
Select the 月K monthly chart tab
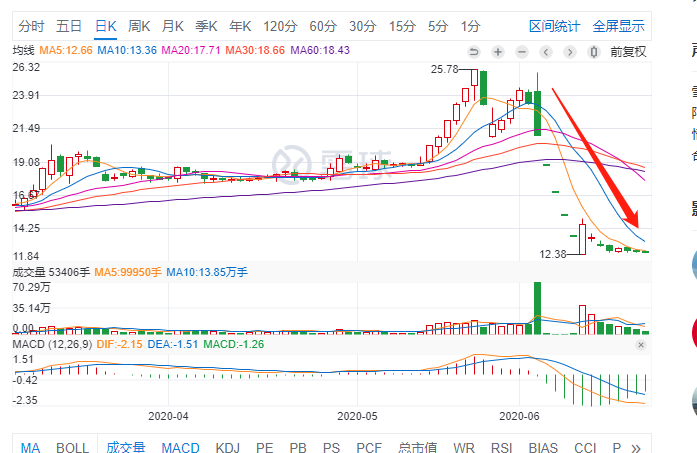[173, 25]
